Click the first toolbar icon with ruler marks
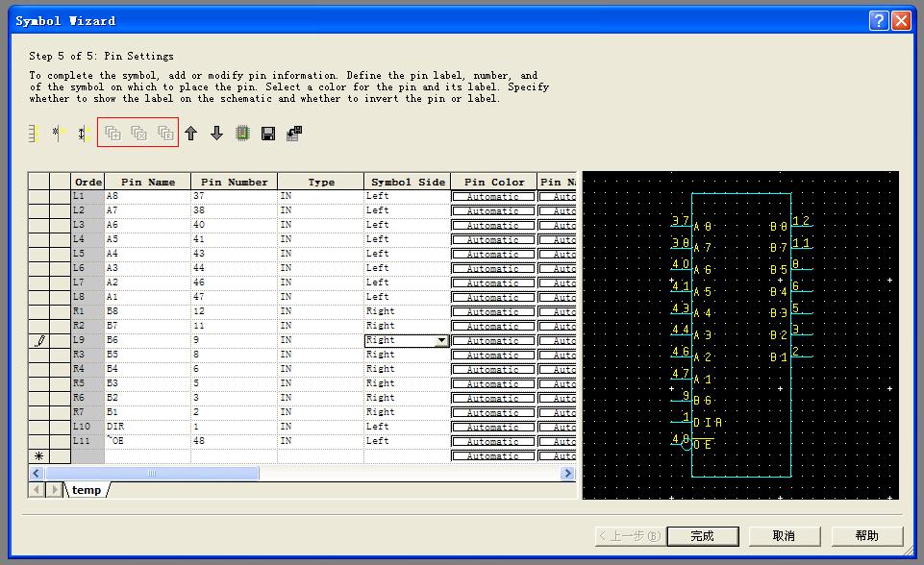This screenshot has height=565, width=924. (33, 134)
